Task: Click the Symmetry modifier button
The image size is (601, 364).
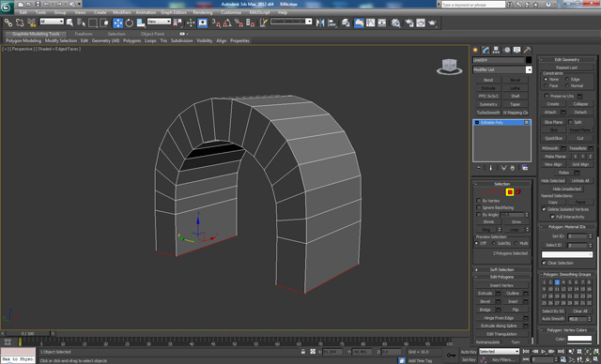Action: pyautogui.click(x=488, y=104)
